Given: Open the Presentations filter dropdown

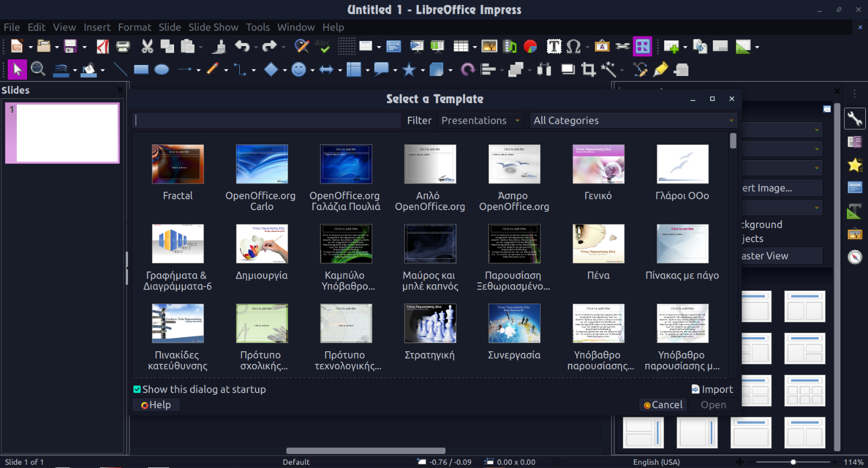Looking at the screenshot, I should point(481,121).
